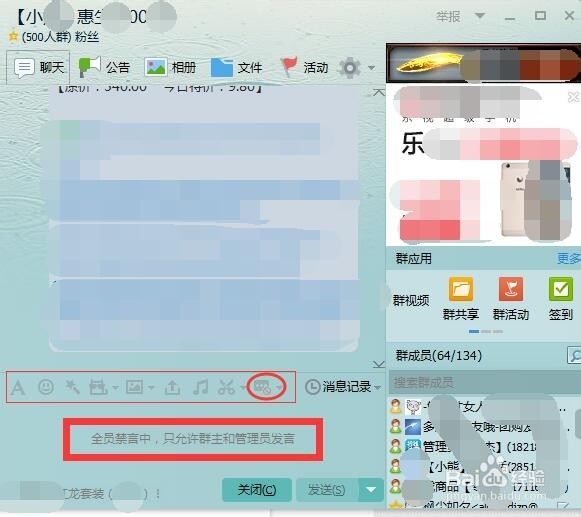
Task: Maximize the group chat window
Action: point(540,16)
